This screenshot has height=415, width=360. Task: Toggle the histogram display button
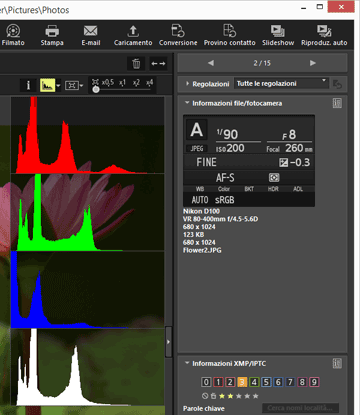point(47,86)
